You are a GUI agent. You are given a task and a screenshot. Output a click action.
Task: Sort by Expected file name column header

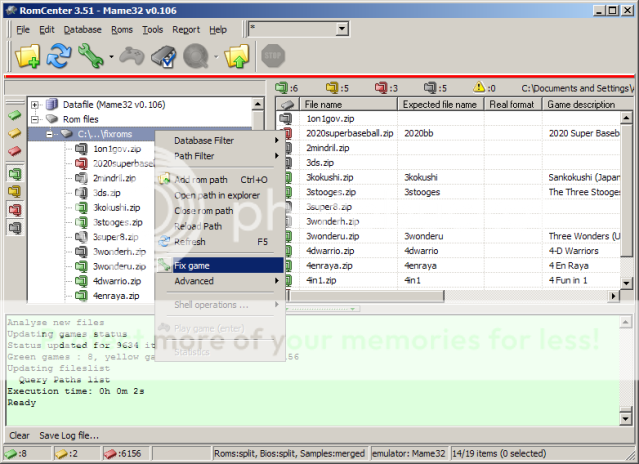(x=440, y=104)
